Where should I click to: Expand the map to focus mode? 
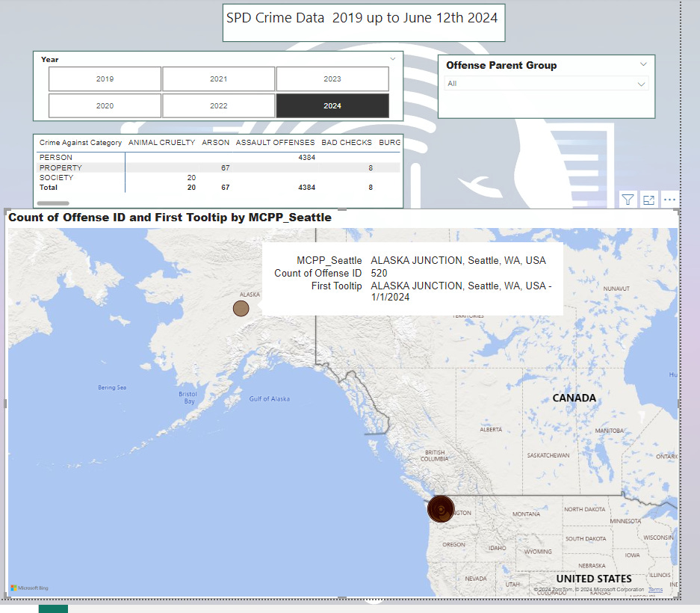(648, 200)
